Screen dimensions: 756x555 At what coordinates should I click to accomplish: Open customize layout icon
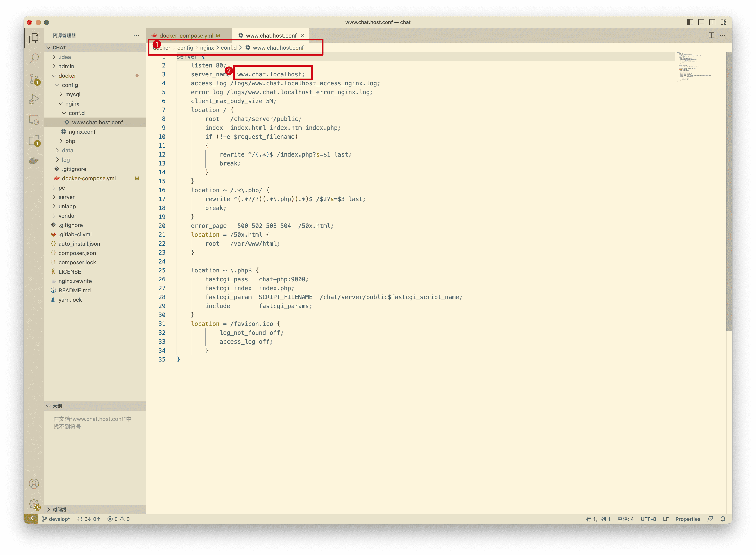point(724,22)
